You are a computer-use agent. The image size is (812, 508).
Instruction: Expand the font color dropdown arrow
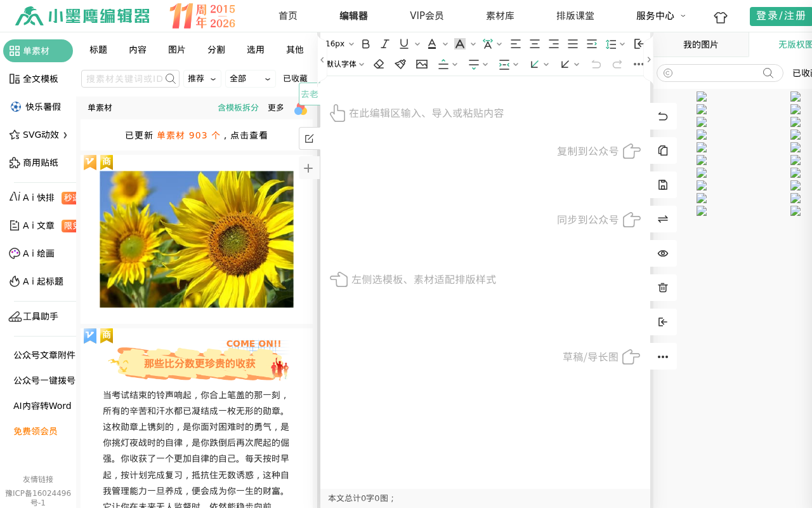click(445, 44)
